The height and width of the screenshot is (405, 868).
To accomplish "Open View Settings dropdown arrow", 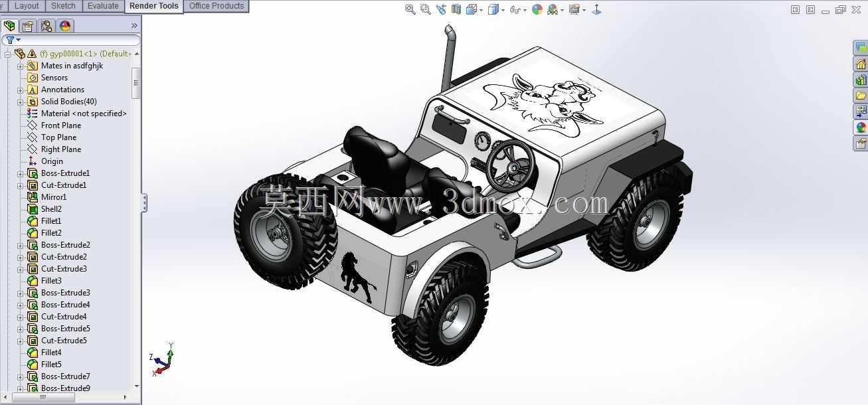I will [584, 10].
